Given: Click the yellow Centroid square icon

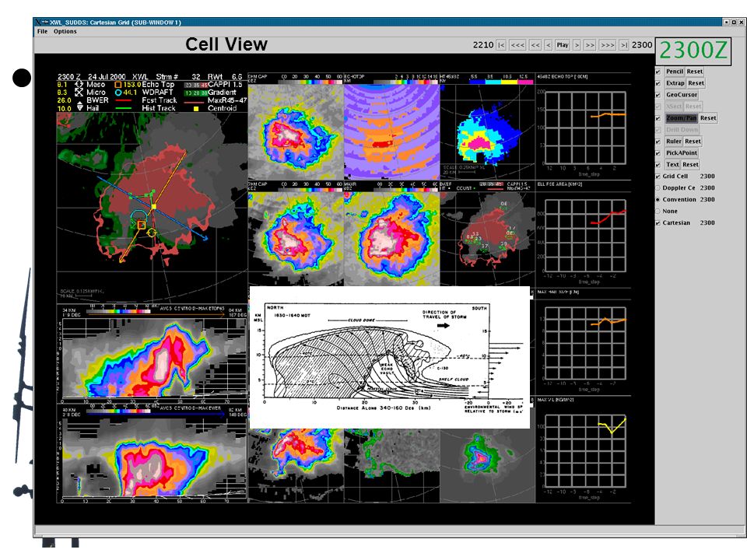Looking at the screenshot, I should (x=196, y=109).
